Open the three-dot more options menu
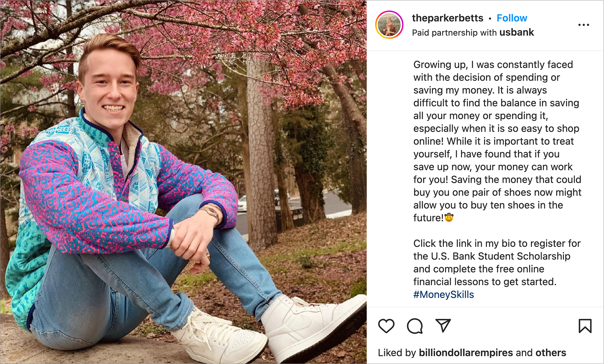The width and height of the screenshot is (604, 364). (x=584, y=25)
